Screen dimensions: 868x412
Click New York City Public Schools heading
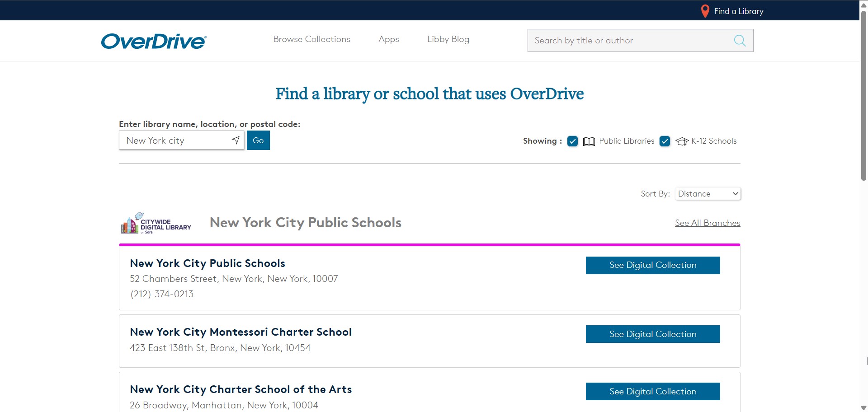coord(306,223)
